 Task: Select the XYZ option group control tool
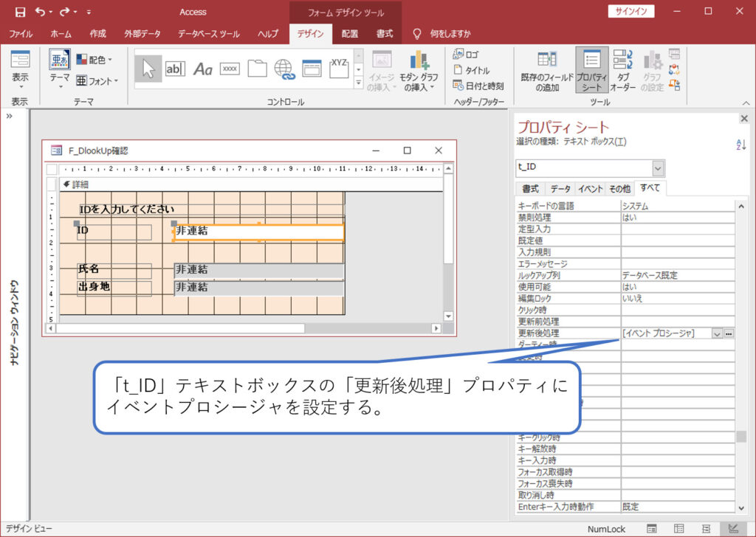[339, 69]
